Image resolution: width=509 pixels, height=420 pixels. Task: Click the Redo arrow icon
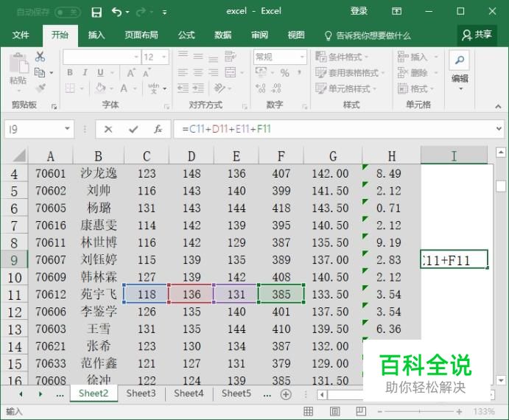pos(141,13)
